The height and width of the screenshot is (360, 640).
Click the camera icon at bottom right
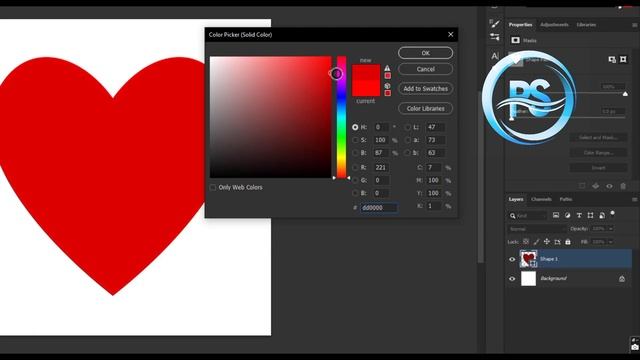[635, 347]
